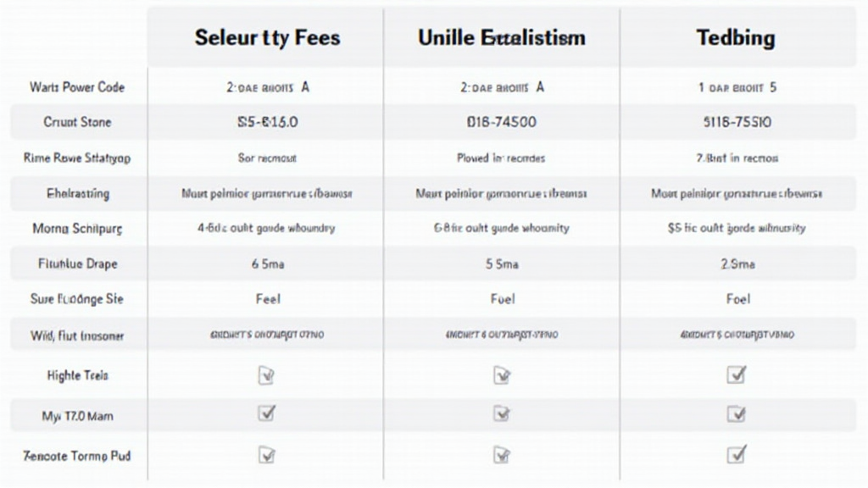
Task: Click the S5-616.0 cell value
Action: point(267,122)
